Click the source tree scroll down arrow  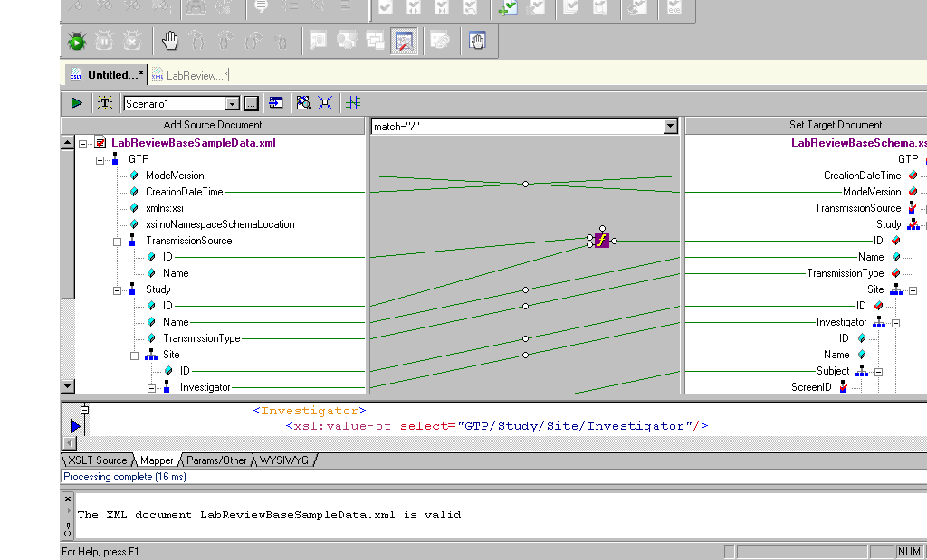coord(67,386)
